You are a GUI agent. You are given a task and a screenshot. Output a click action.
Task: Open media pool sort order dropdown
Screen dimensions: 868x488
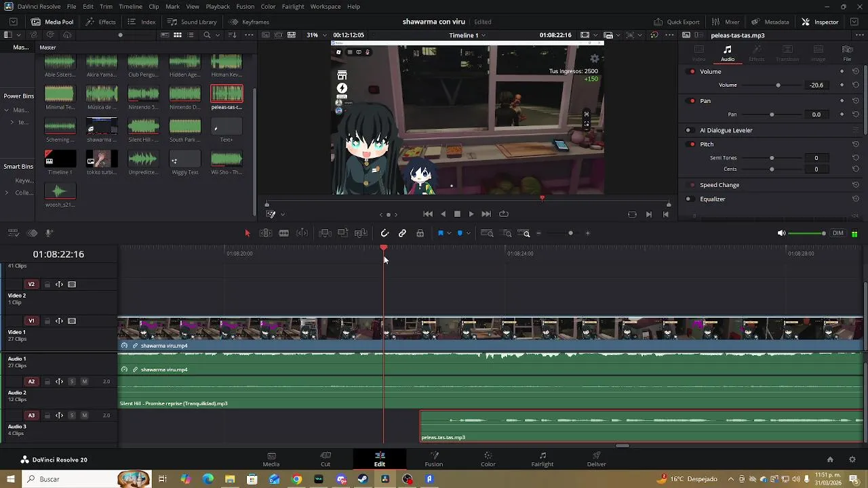(233, 35)
